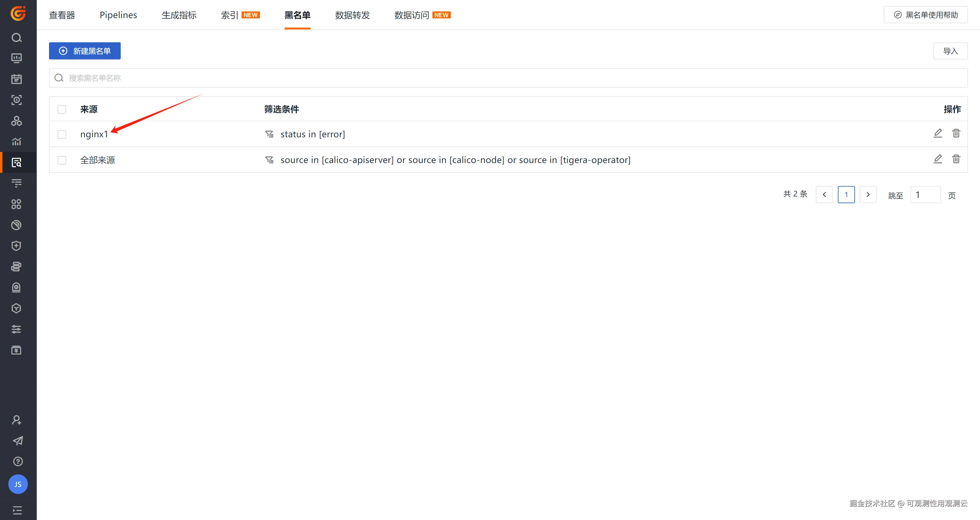Screen dimensions: 980x520
Task: Select the nginx1 row checkbox
Action: [x=62, y=134]
